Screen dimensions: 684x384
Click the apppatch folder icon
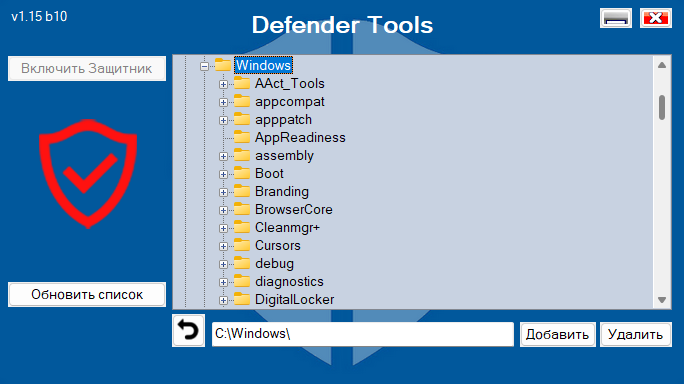pos(242,119)
